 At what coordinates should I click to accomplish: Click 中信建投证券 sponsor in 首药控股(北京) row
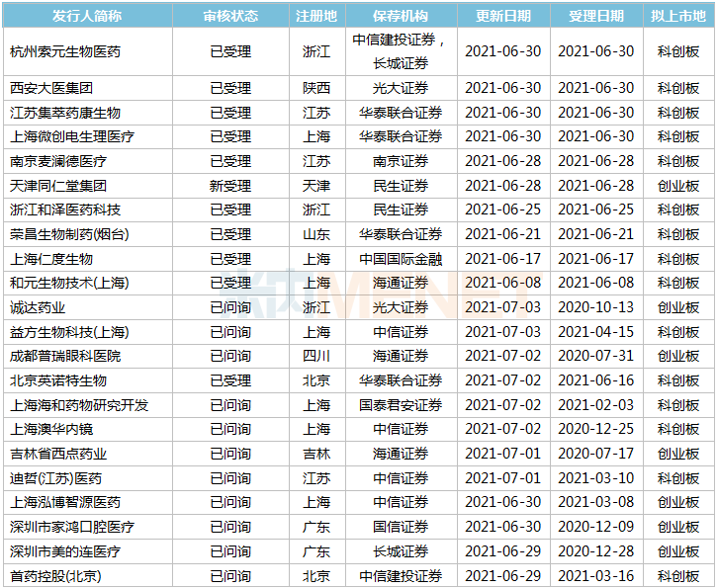401,575
